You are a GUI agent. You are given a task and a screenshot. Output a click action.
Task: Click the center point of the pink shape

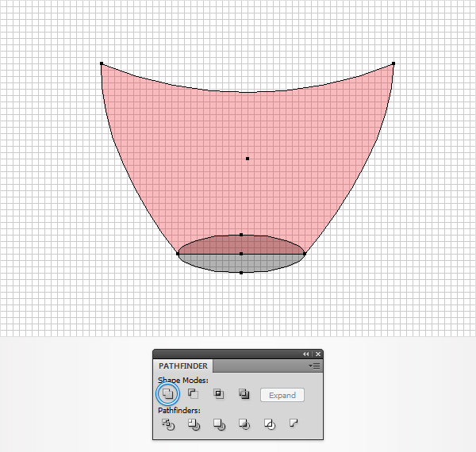pos(248,159)
